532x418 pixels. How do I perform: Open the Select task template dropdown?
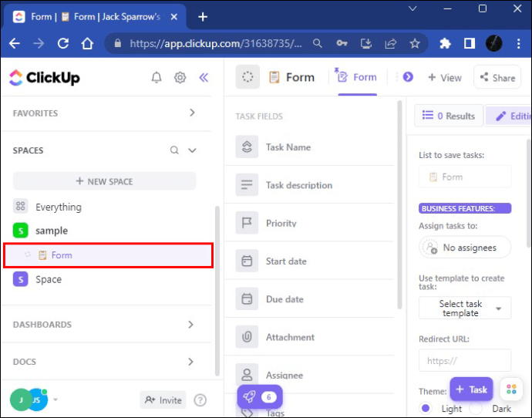465,308
